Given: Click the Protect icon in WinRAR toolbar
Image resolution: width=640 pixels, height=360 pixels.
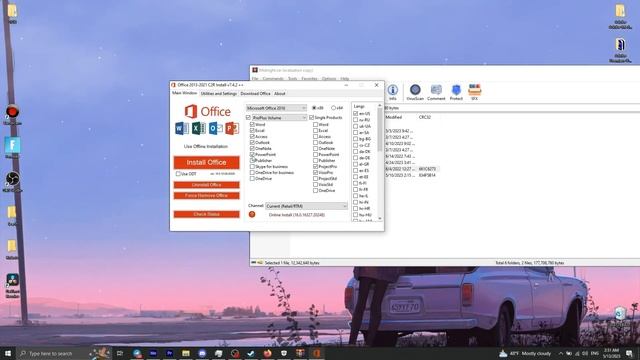Looking at the screenshot, I should tap(456, 90).
